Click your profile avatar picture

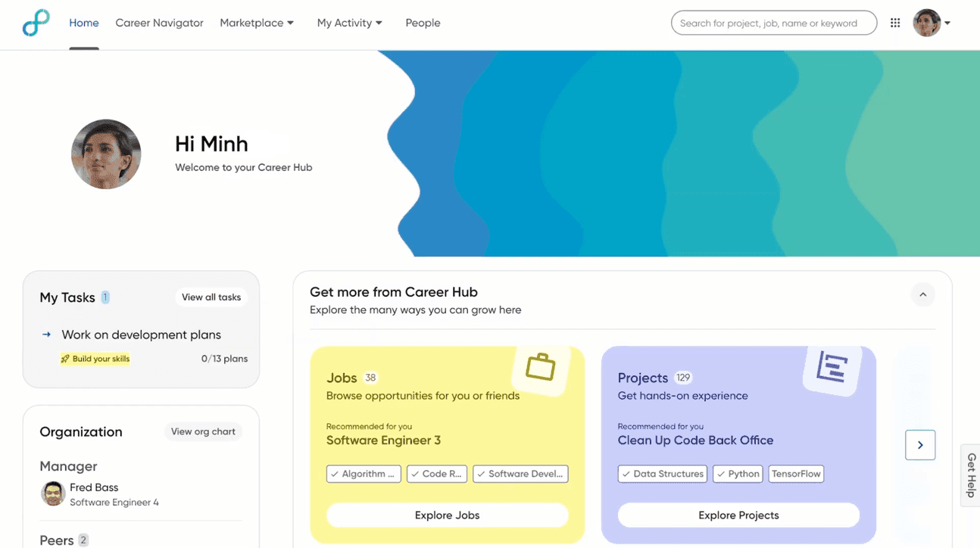click(925, 23)
